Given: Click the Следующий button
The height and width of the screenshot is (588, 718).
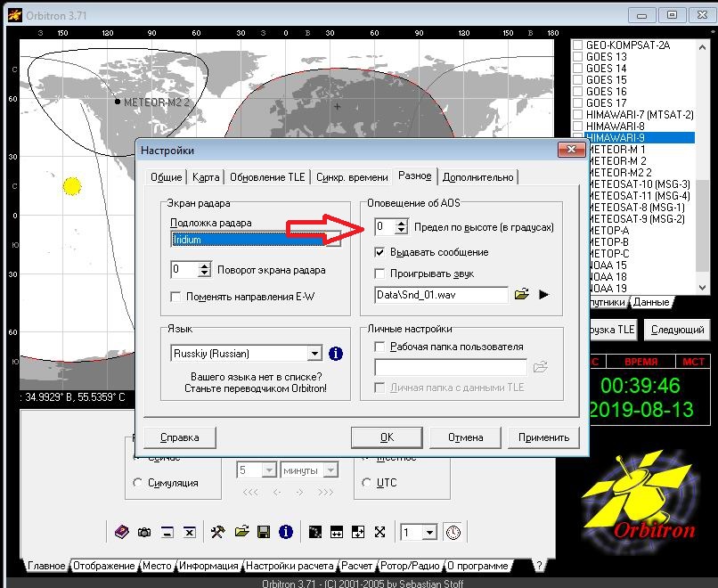Looking at the screenshot, I should (677, 330).
